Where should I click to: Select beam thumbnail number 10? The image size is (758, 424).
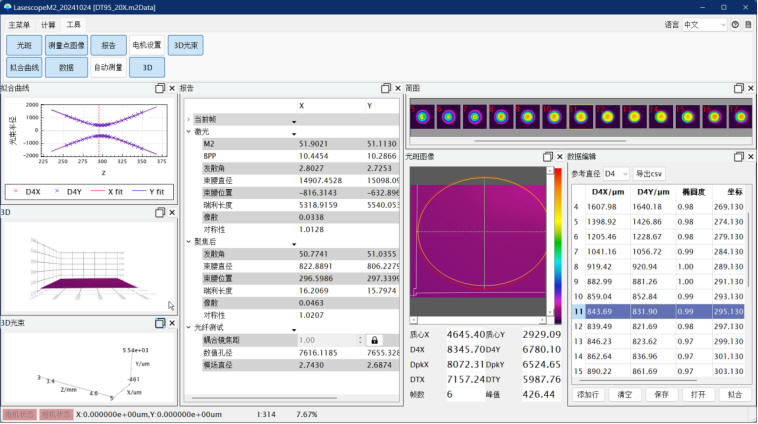click(x=554, y=117)
